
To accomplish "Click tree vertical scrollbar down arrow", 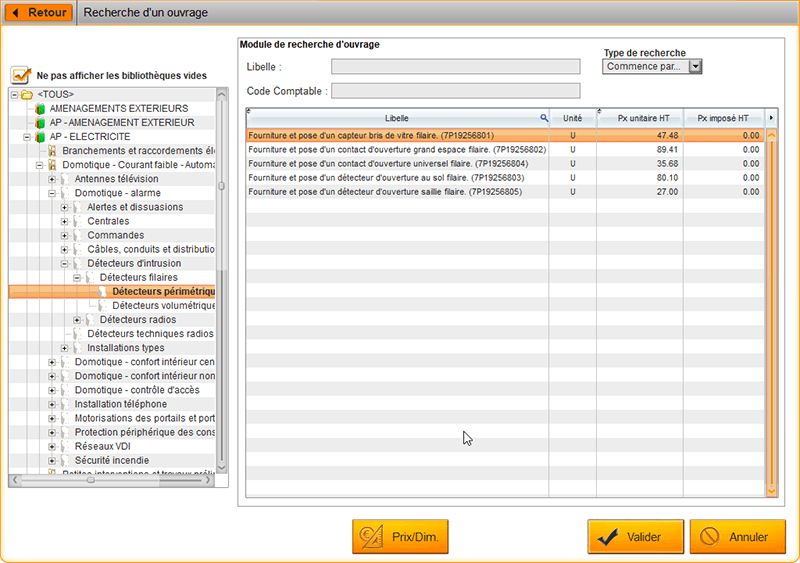I will (221, 467).
